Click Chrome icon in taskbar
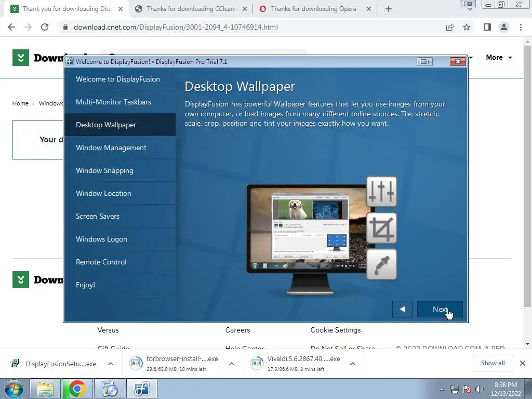Viewport: 532px width, 399px height. (77, 389)
